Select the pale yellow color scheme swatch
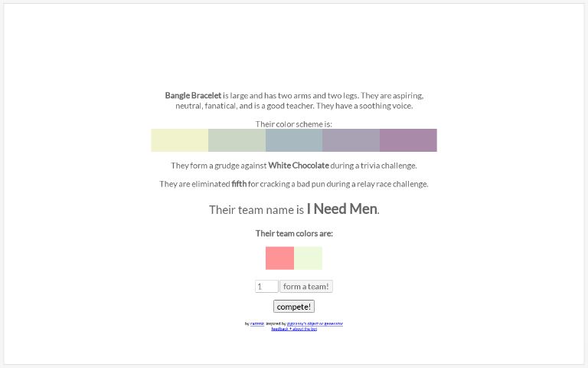 click(180, 140)
